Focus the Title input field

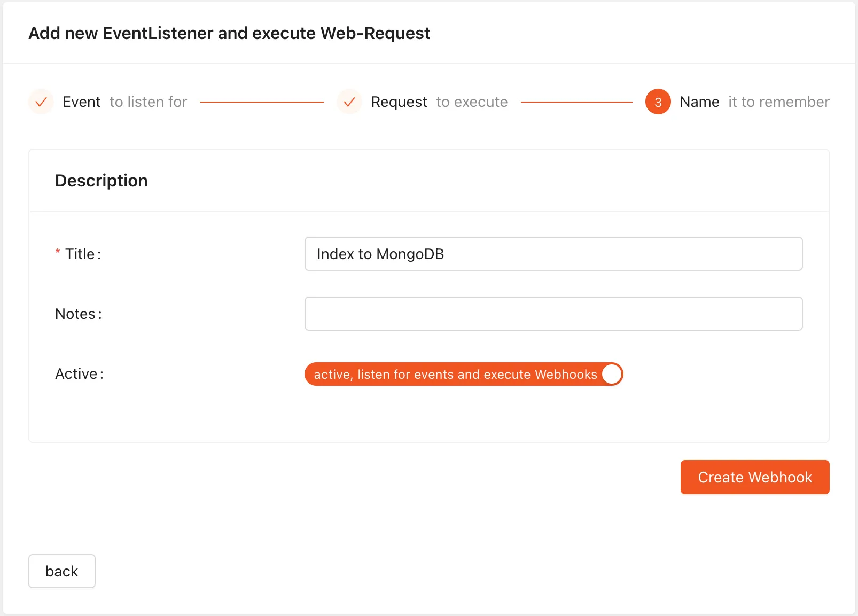click(x=553, y=254)
